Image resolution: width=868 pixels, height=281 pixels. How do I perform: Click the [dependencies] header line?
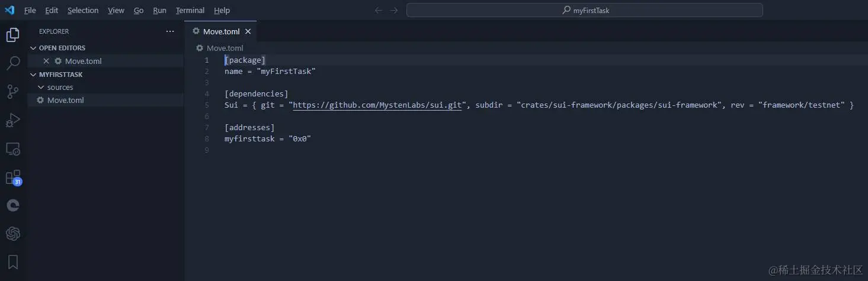(x=256, y=93)
